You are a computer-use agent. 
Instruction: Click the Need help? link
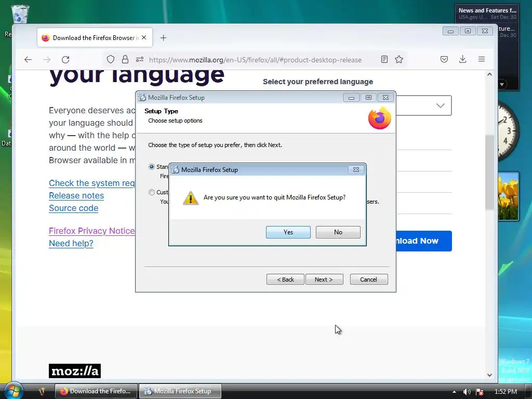coord(71,244)
